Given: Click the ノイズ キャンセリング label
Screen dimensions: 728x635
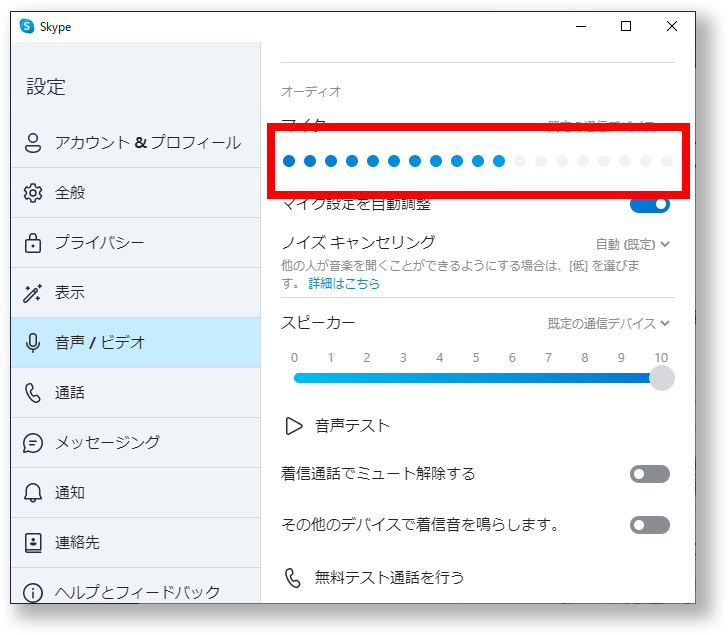Looking at the screenshot, I should (x=358, y=242).
